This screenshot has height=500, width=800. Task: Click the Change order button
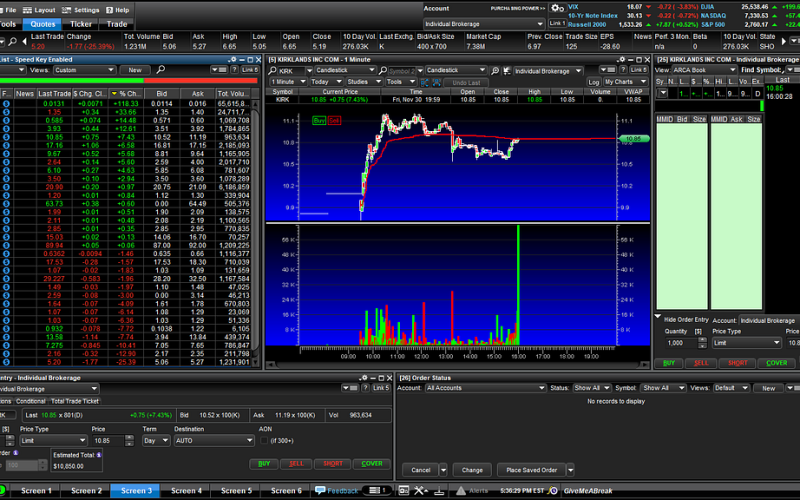472,470
